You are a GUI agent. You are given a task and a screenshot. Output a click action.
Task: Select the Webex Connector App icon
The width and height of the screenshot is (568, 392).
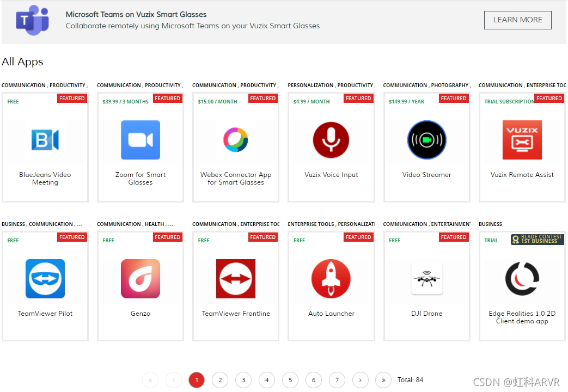pos(236,140)
